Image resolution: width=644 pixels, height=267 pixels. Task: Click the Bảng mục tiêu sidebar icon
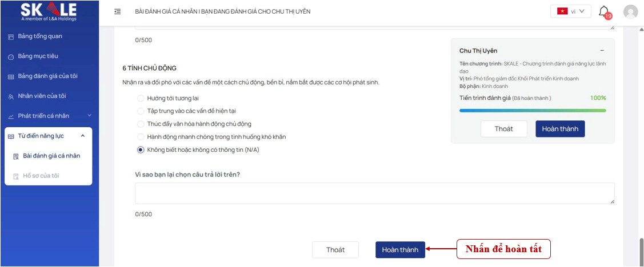pos(10,56)
